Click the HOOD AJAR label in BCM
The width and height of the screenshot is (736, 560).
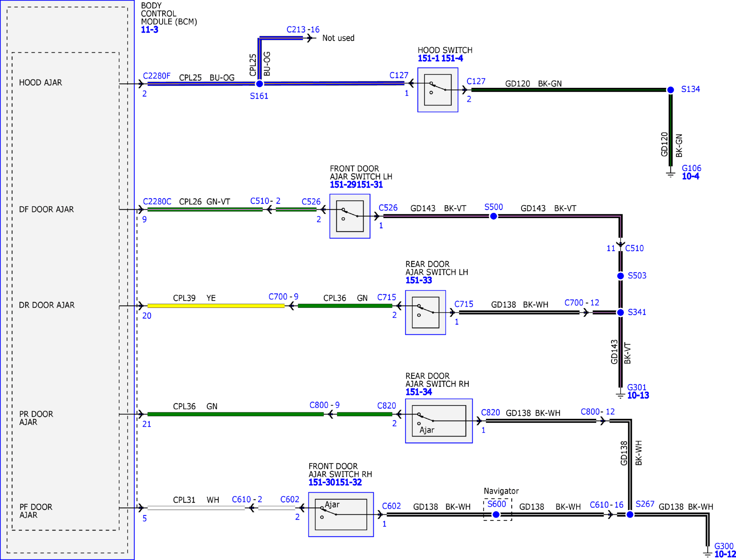(40, 83)
